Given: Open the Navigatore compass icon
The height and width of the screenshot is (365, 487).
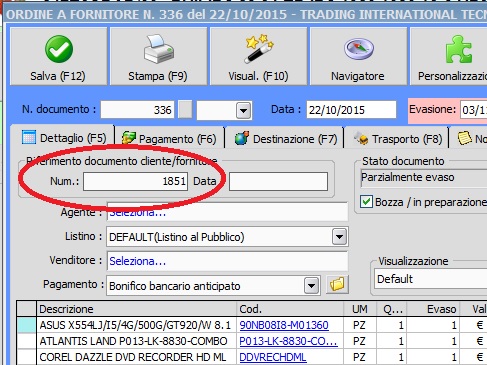Looking at the screenshot, I should click(x=359, y=49).
